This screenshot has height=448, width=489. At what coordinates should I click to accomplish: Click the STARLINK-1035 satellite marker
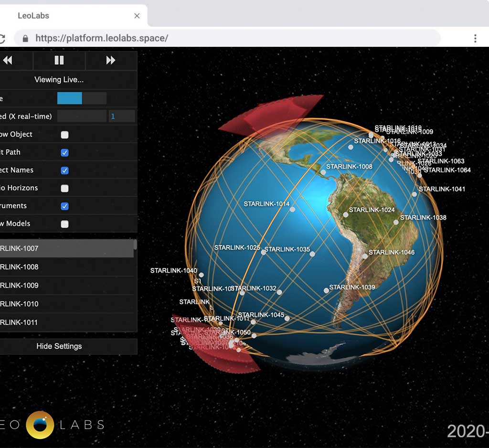pos(312,254)
